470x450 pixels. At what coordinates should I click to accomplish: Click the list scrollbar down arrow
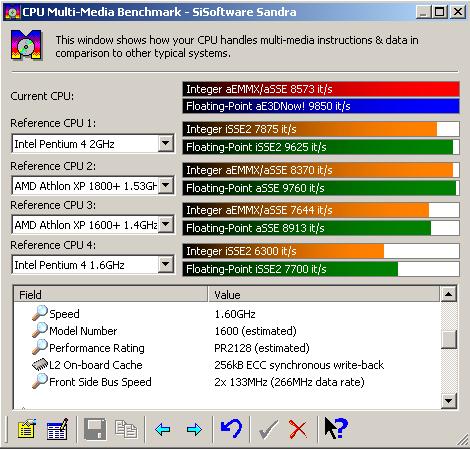coord(449,400)
